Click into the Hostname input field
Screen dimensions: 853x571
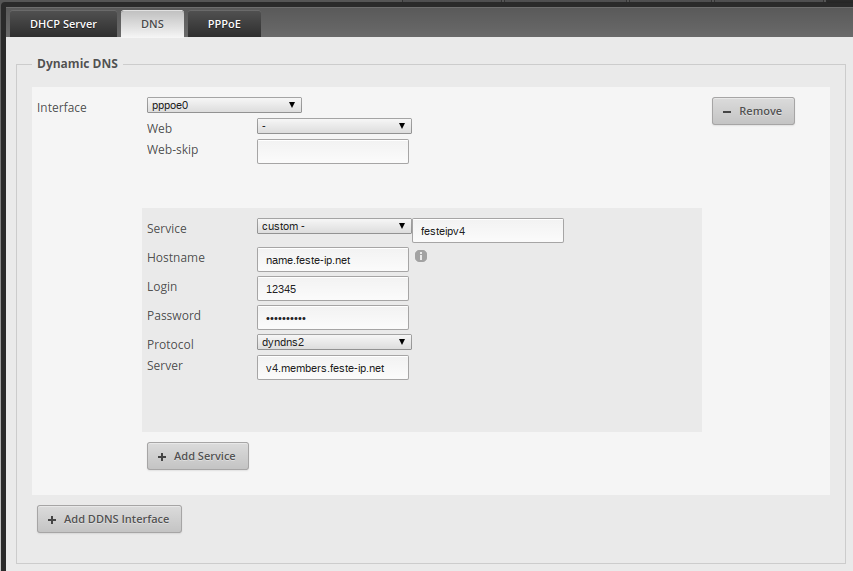coord(333,260)
